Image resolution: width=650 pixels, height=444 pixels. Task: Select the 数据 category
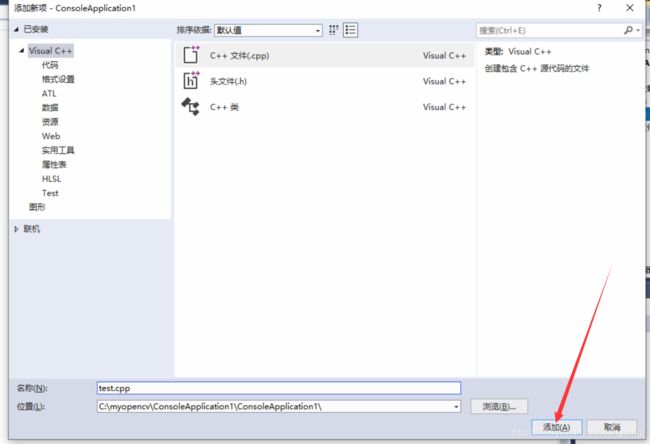50,108
